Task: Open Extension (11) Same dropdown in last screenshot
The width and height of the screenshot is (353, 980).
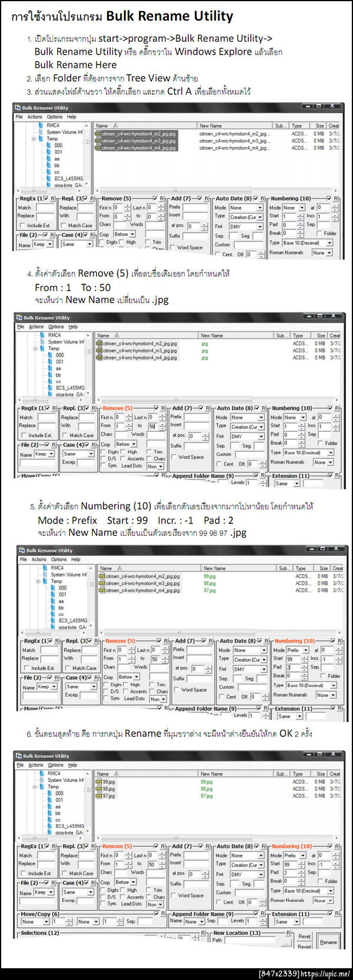Action: click(x=287, y=922)
